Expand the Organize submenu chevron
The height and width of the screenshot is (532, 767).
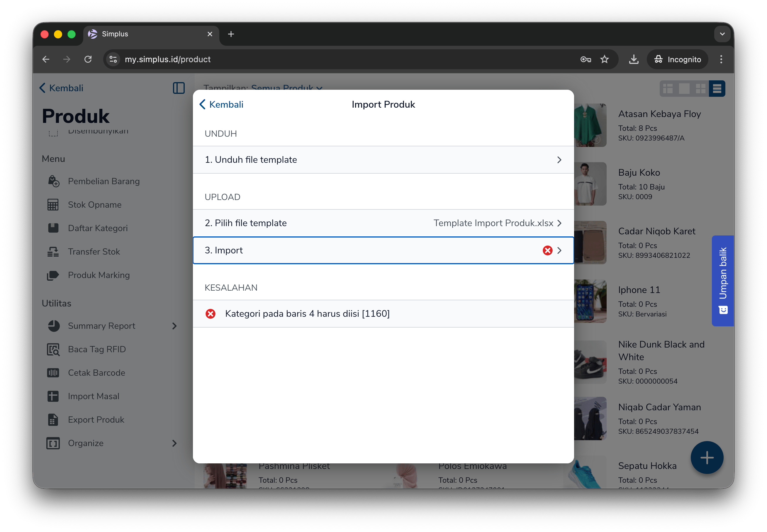point(174,443)
